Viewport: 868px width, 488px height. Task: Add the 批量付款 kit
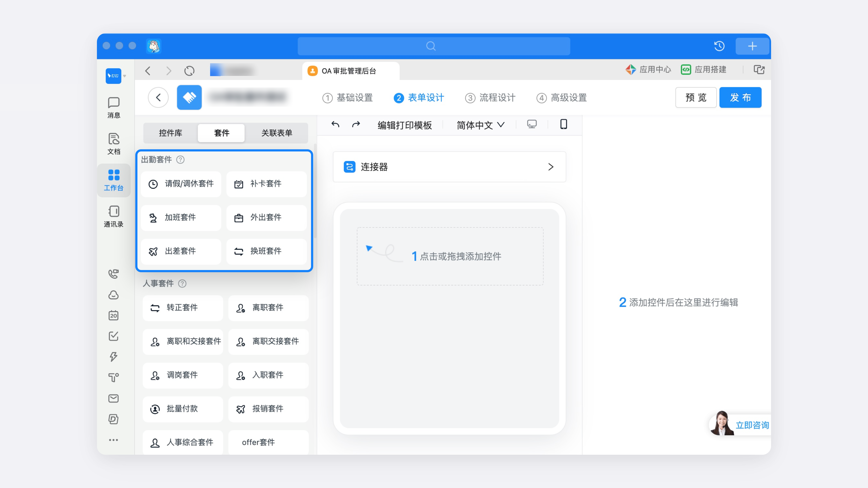[183, 409]
